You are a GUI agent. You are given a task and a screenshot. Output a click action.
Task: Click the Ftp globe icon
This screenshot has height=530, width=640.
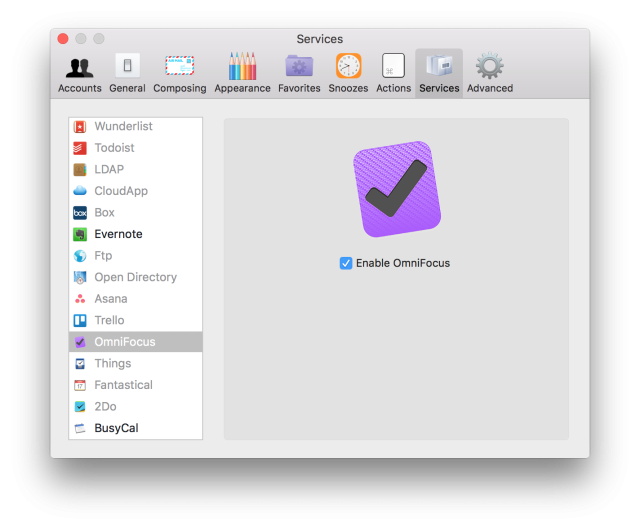80,256
